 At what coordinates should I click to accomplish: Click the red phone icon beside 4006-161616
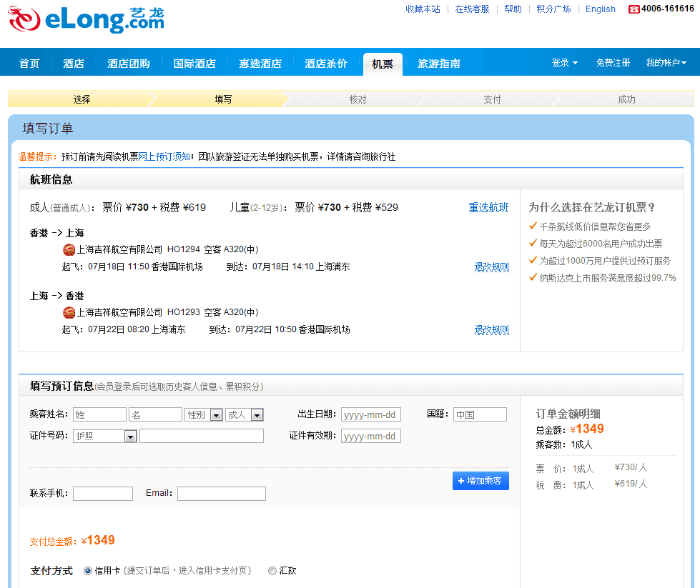coord(634,9)
